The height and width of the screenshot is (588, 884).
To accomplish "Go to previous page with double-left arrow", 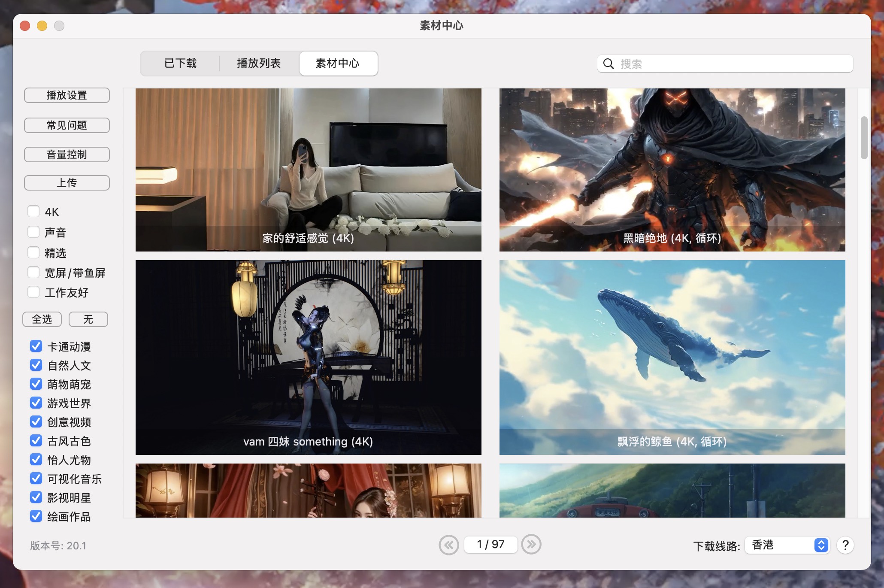I will pyautogui.click(x=449, y=545).
